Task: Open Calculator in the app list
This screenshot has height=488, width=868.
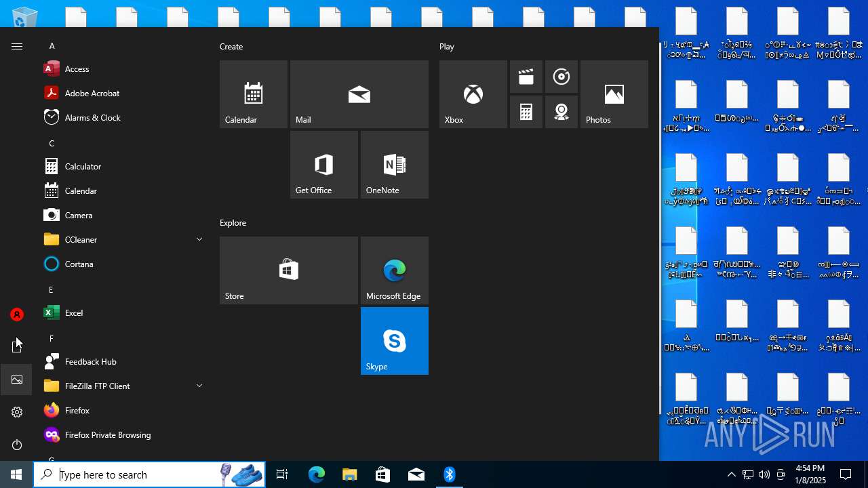Action: coord(123,166)
